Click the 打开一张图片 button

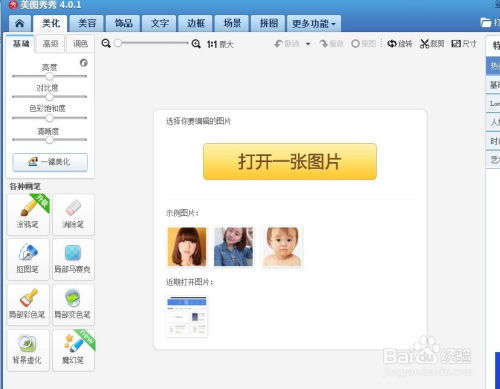click(x=290, y=161)
